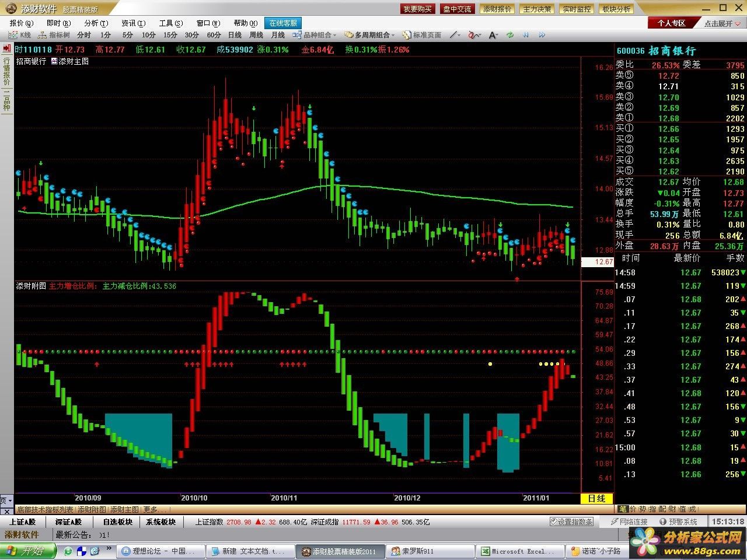The image size is (747, 560).
Task: Click the 主力决策 button
Action: tap(537, 9)
